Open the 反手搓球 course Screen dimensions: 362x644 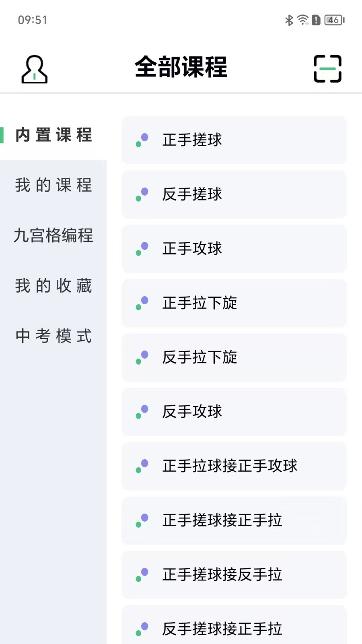point(234,194)
